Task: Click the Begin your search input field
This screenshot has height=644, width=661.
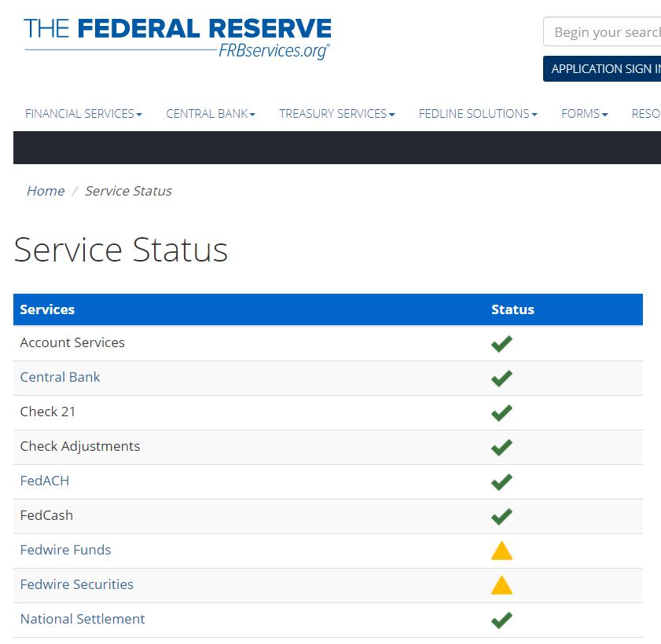Action: pyautogui.click(x=605, y=32)
